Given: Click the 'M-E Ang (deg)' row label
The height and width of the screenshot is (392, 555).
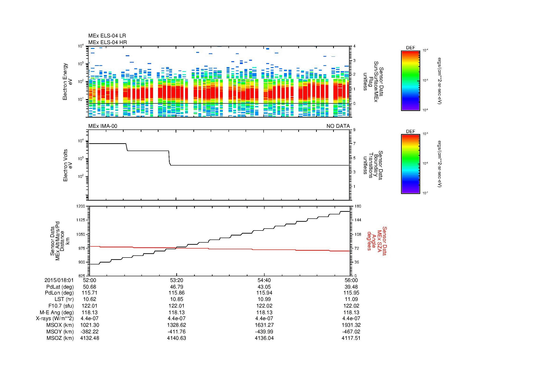Looking at the screenshot, I should (x=56, y=313).
